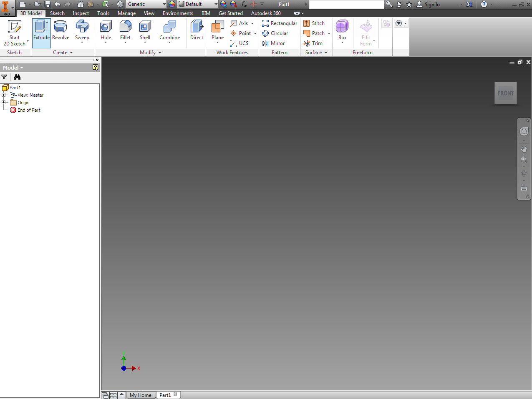This screenshot has width=532, height=399.
Task: Activate the Free Orbit navigation tool
Action: [x=524, y=173]
